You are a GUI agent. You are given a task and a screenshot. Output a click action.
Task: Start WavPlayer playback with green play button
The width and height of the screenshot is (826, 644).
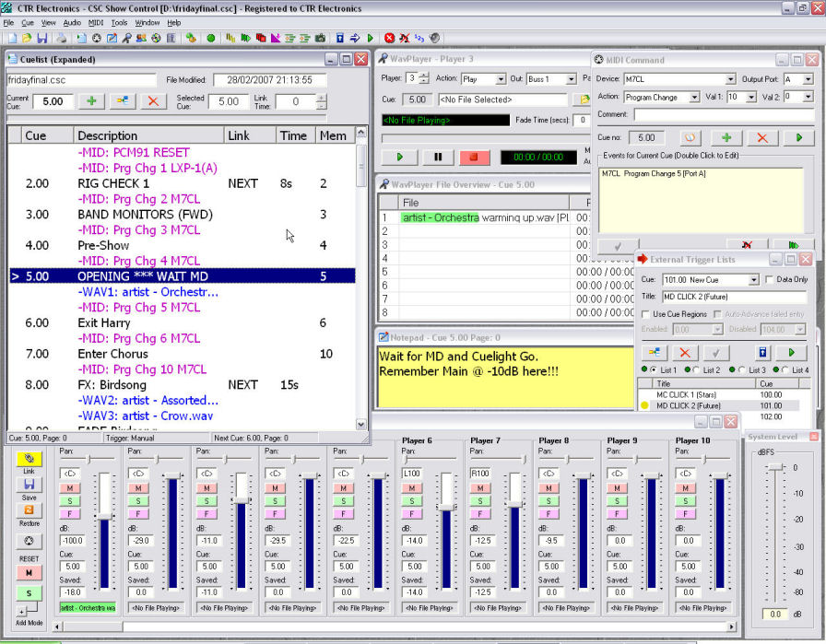pos(399,157)
